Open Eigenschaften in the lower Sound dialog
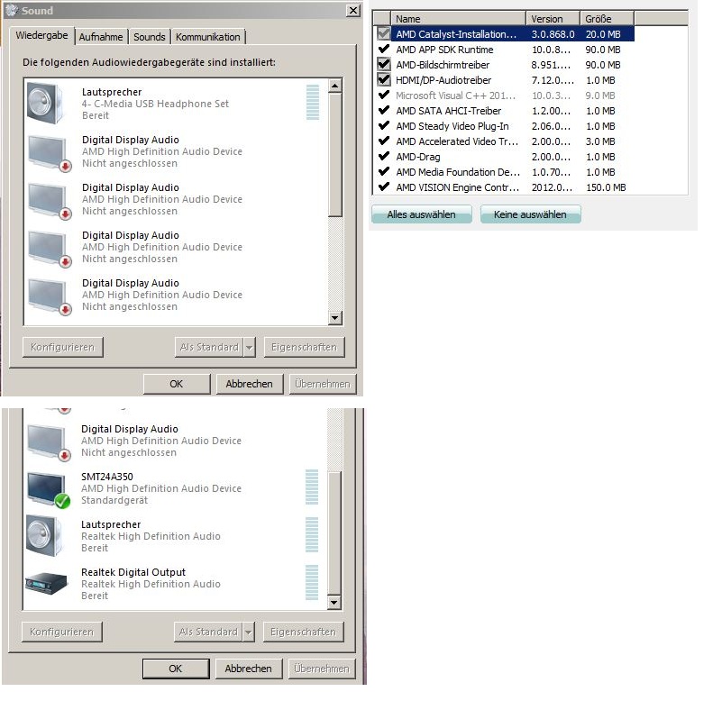The height and width of the screenshot is (728, 722). [303, 632]
